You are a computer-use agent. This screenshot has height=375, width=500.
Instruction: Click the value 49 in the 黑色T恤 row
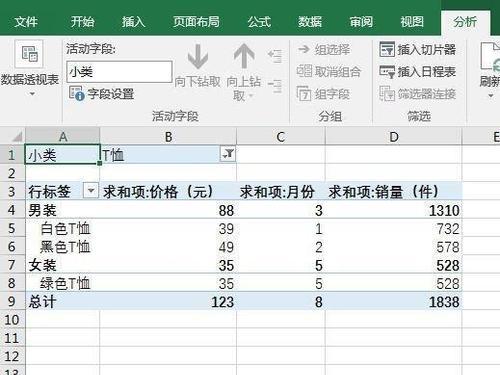click(226, 247)
